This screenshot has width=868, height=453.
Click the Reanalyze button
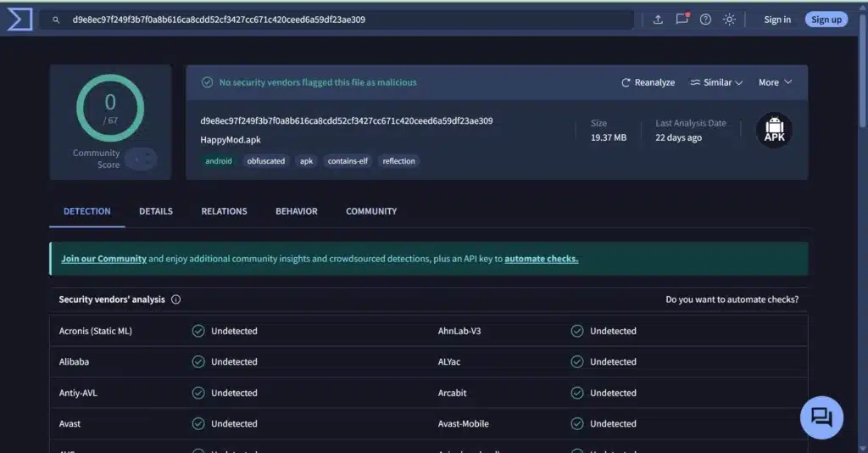click(x=648, y=82)
